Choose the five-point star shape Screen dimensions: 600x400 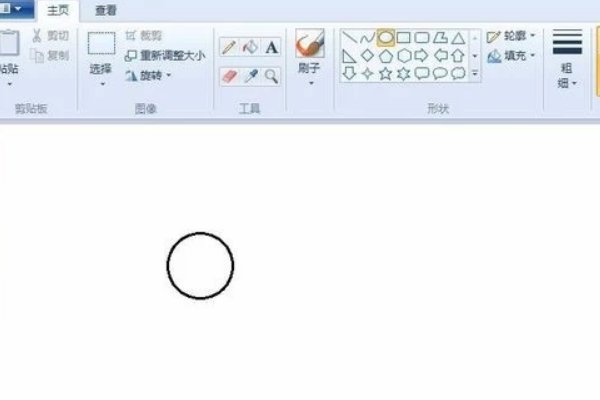click(385, 73)
